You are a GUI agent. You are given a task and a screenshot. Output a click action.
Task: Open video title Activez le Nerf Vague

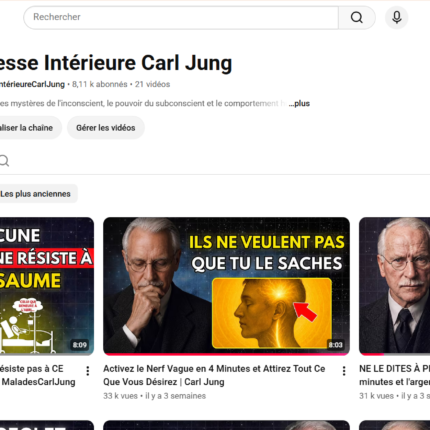point(214,375)
